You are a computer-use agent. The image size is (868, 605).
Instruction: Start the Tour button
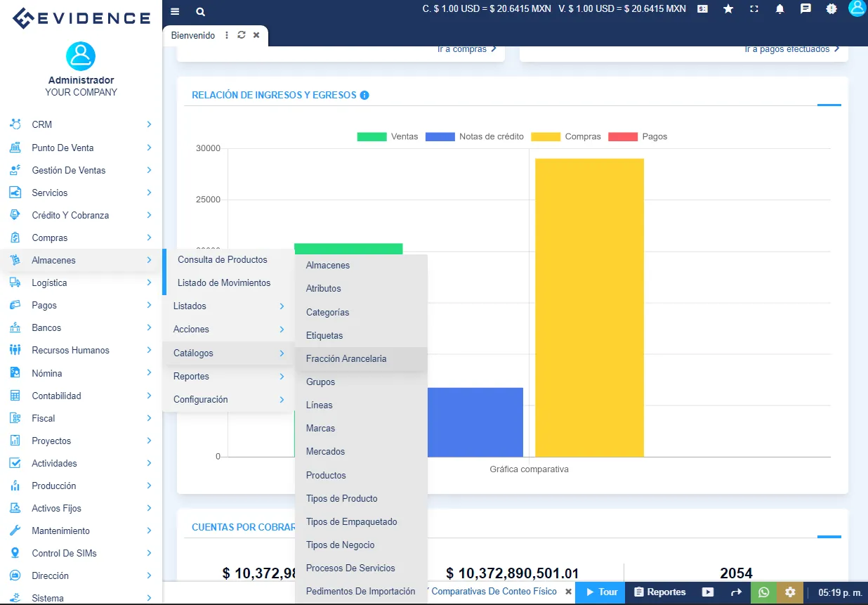[601, 592]
